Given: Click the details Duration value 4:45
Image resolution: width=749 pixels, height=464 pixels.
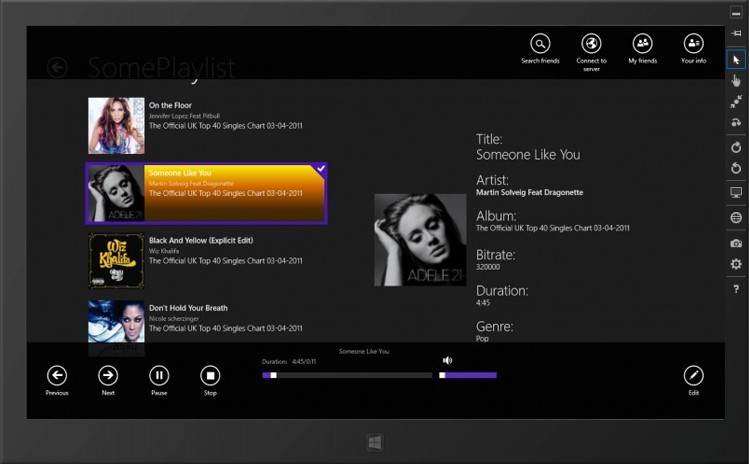Looking at the screenshot, I should (x=482, y=303).
